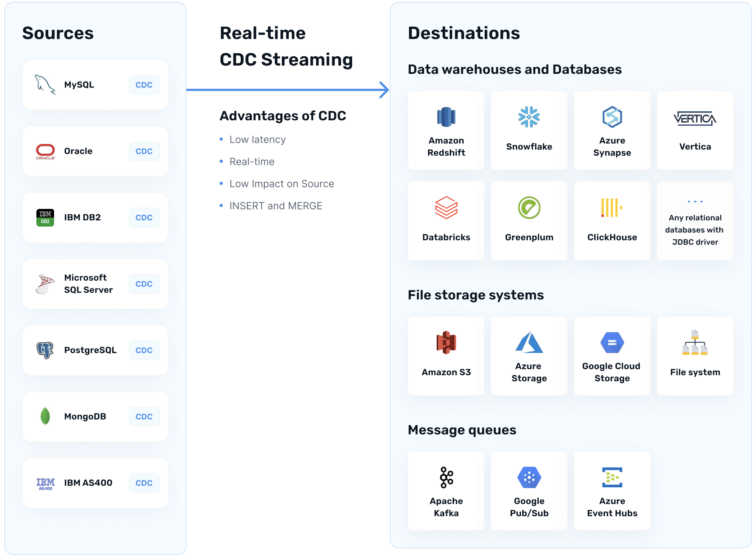Click the 'Snowflake' label text
756x559 pixels.
point(529,147)
